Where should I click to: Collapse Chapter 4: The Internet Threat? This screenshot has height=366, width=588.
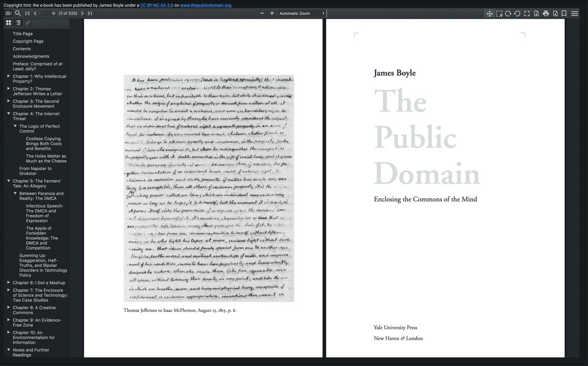[x=9, y=113]
